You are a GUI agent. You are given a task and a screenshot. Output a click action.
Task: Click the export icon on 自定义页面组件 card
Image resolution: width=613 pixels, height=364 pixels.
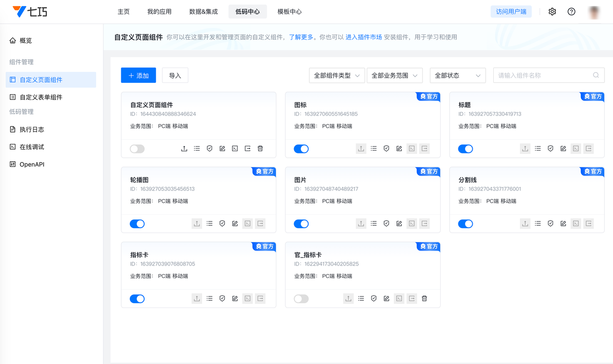click(x=248, y=149)
